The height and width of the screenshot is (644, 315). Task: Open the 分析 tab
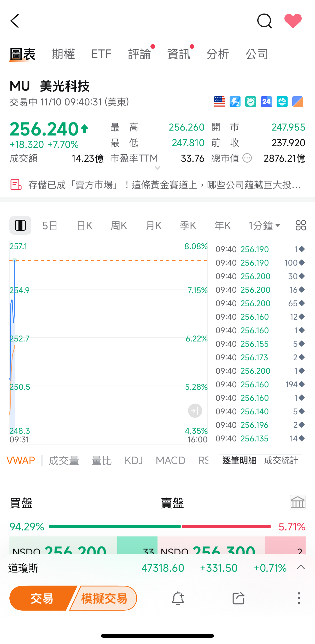[x=218, y=54]
